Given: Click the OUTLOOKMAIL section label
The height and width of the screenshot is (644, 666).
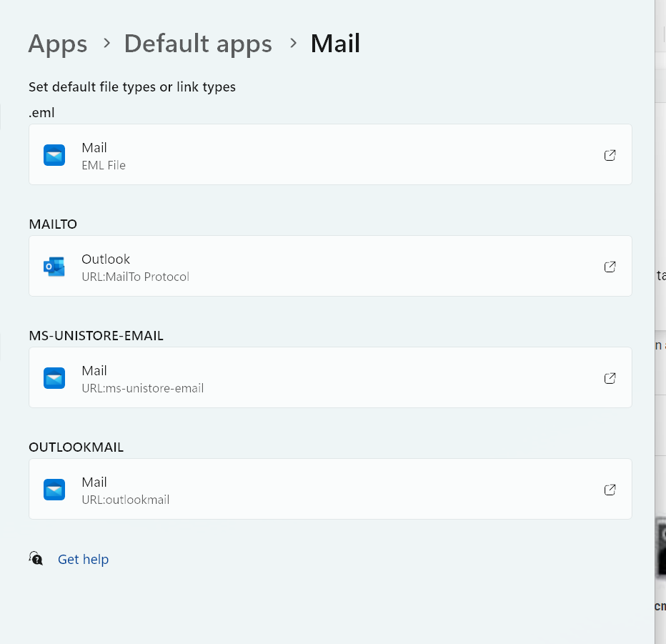Looking at the screenshot, I should [76, 447].
